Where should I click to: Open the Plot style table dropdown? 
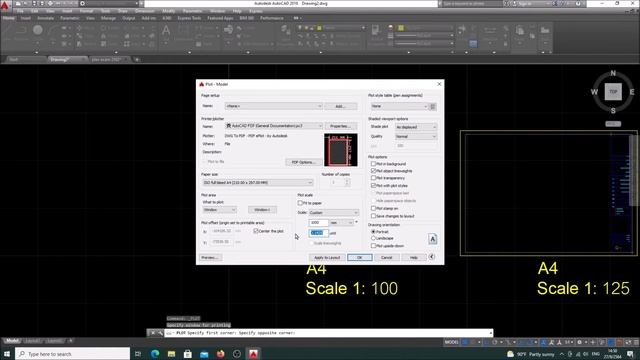pyautogui.click(x=399, y=106)
